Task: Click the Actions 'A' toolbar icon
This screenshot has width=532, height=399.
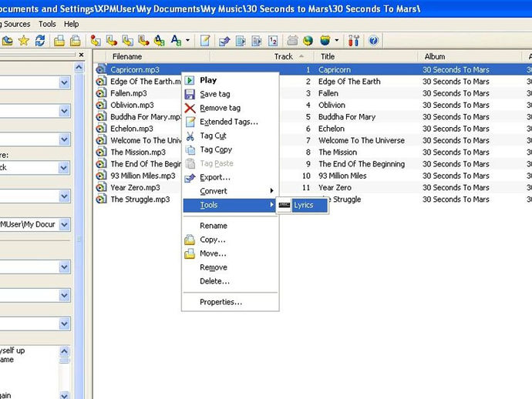Action: pos(176,41)
